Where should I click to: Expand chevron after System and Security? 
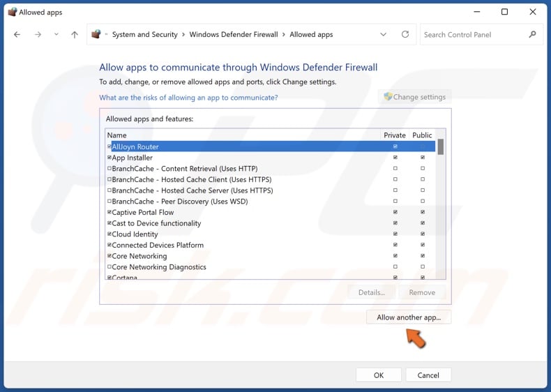[x=183, y=34]
